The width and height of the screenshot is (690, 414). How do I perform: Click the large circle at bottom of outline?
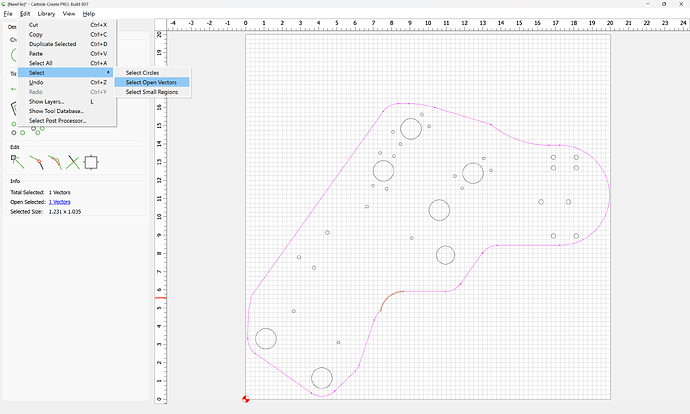click(x=322, y=378)
